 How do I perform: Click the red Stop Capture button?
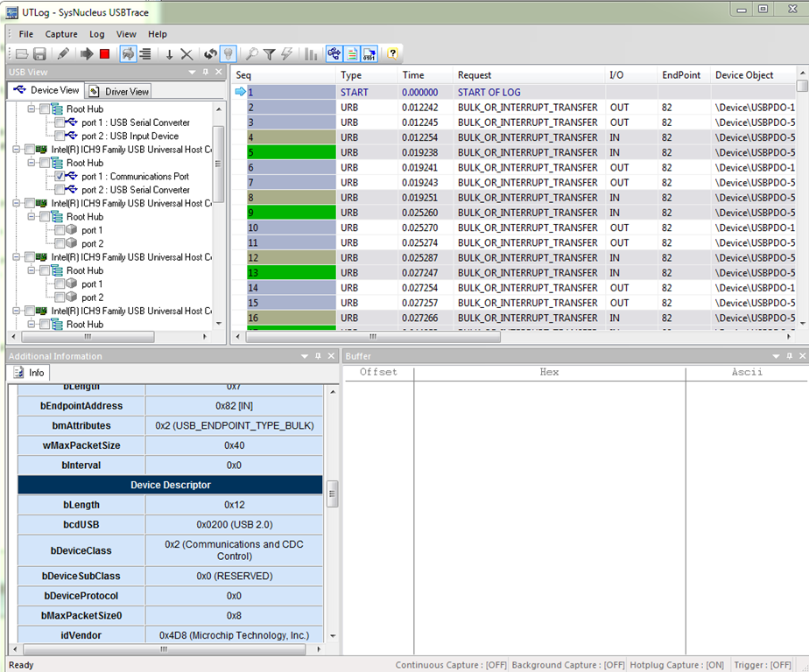(105, 54)
